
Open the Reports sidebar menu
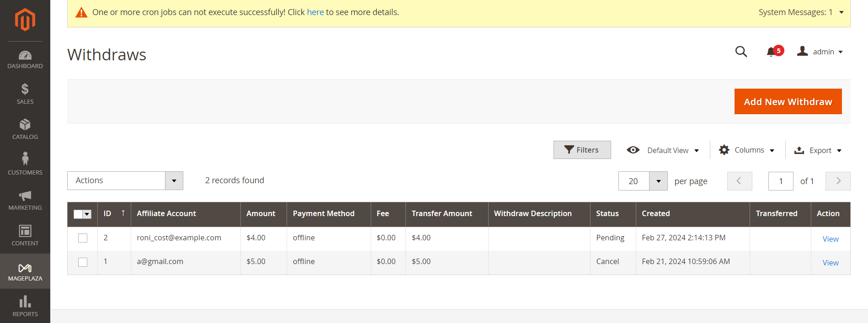coord(25,306)
